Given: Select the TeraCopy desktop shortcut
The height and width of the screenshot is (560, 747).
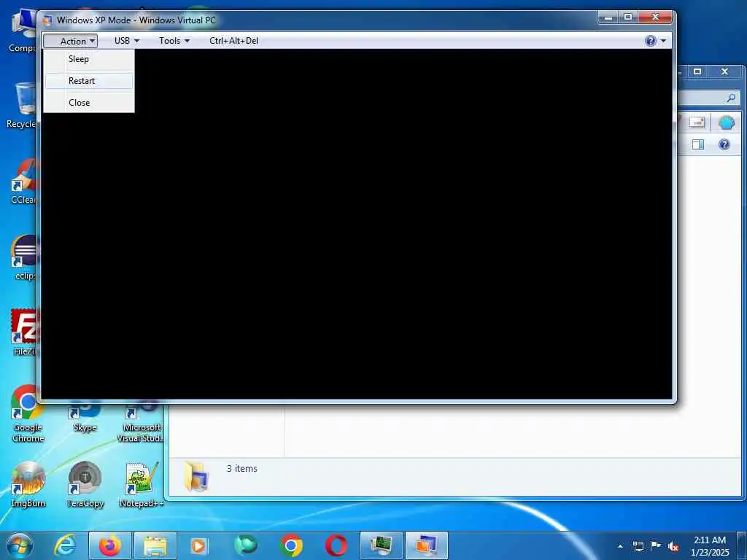Looking at the screenshot, I should click(85, 484).
